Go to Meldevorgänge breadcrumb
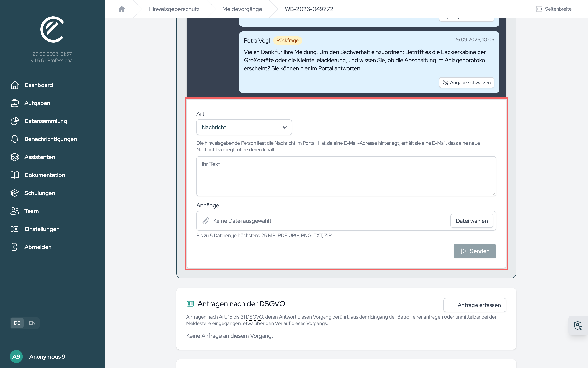This screenshot has height=368, width=588. point(242,9)
